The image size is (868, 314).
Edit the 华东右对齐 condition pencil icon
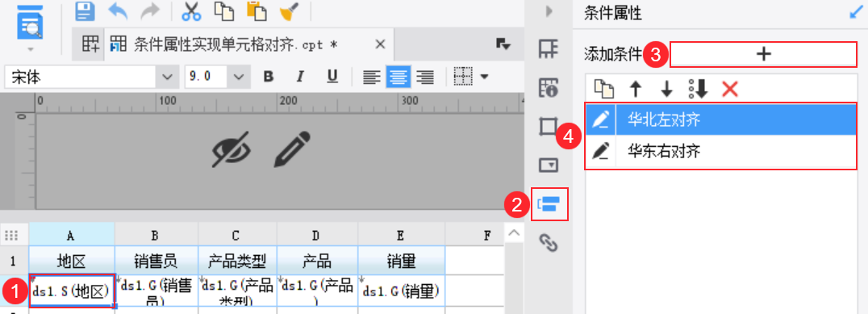point(601,151)
